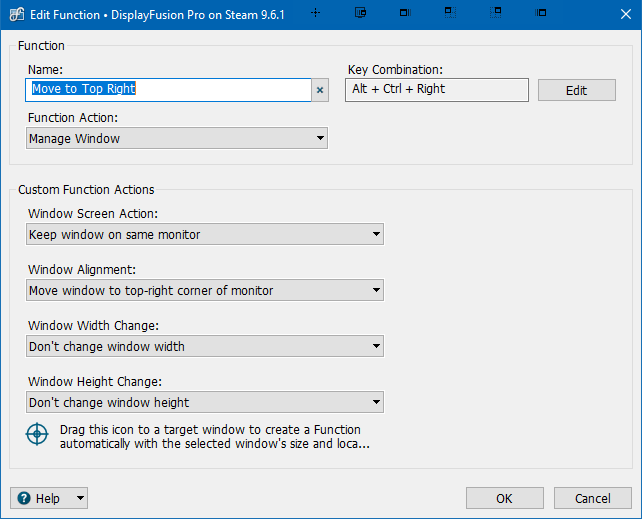Screen dimensions: 642x519
Task: Expand the Help button's dropdown arrow
Action: [79, 498]
